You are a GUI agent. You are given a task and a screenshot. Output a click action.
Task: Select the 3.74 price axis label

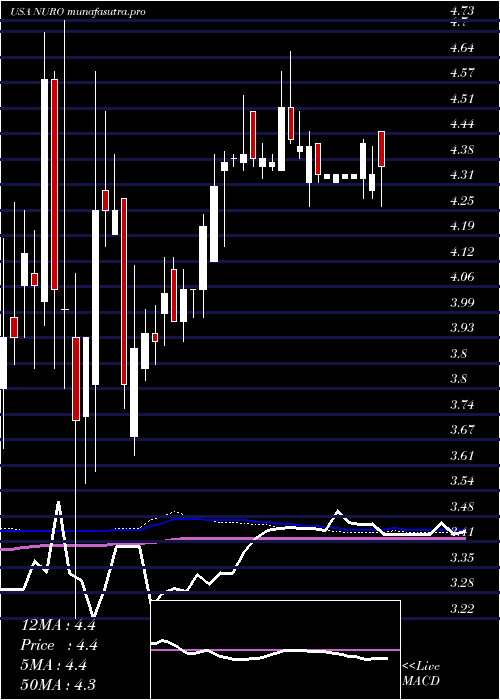461,405
